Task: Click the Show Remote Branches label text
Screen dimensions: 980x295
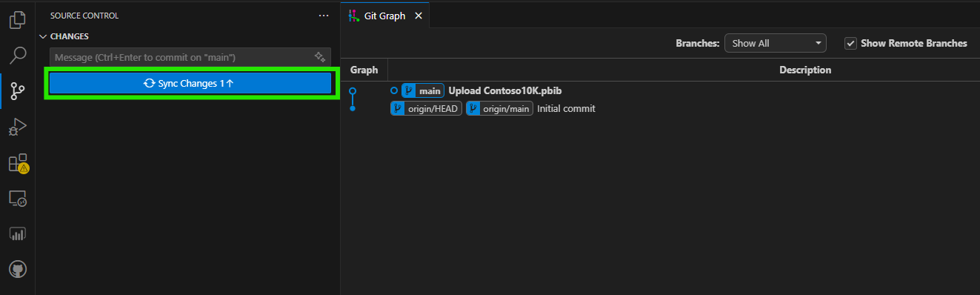Action: click(914, 43)
